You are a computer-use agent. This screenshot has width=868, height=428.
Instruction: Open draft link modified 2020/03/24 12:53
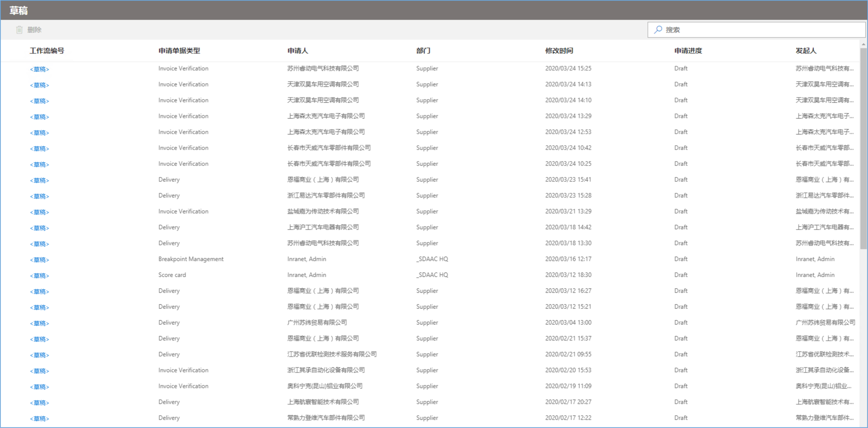tap(39, 133)
